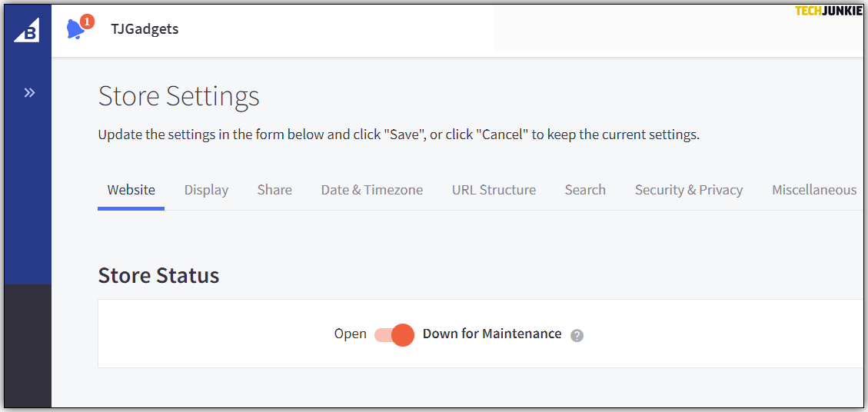Screen dimensions: 868x412
Task: Click the TJGadgets store name
Action: [x=145, y=29]
